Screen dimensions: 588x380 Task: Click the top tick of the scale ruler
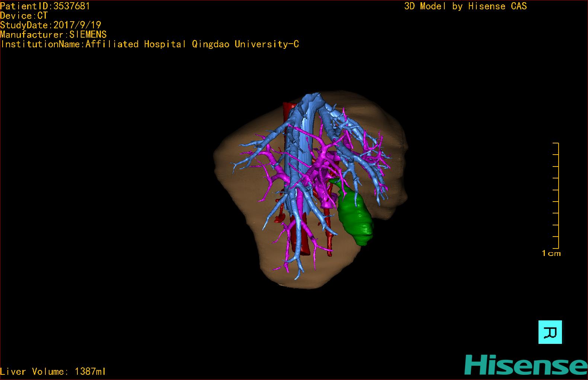(556, 143)
